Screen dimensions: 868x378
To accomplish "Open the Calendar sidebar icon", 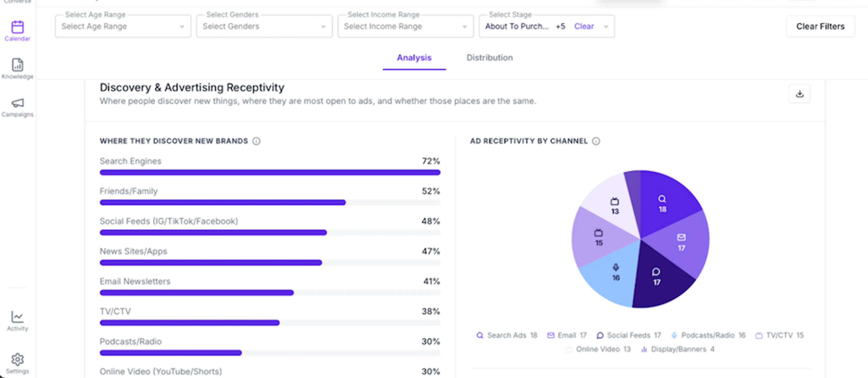I will [x=18, y=27].
